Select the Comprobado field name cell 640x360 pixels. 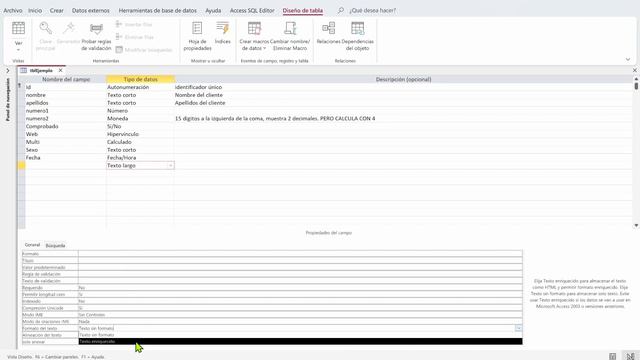coord(65,126)
